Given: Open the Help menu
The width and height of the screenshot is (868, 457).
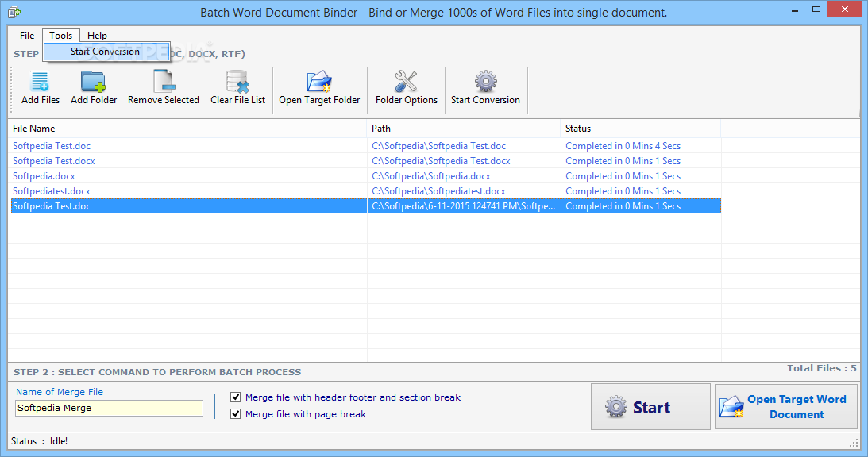Looking at the screenshot, I should 97,36.
